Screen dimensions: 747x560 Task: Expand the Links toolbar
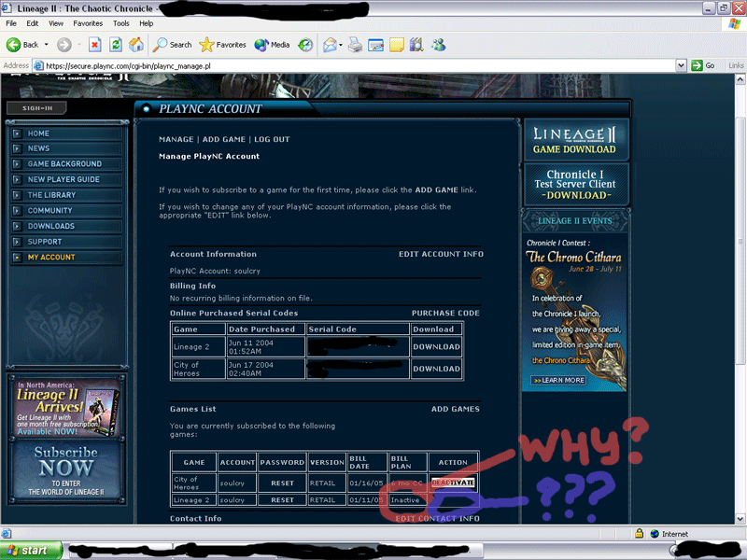click(x=736, y=65)
